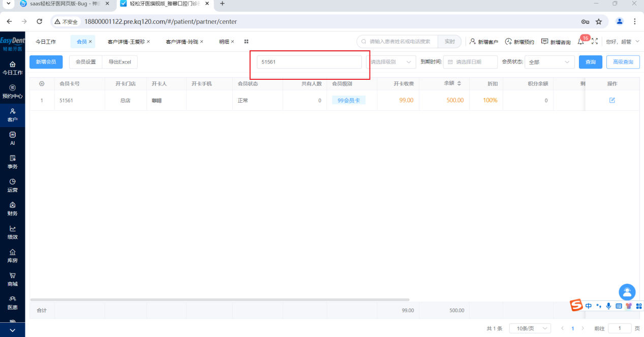
Task: Open 商城 in the sidebar
Action: pos(12,279)
